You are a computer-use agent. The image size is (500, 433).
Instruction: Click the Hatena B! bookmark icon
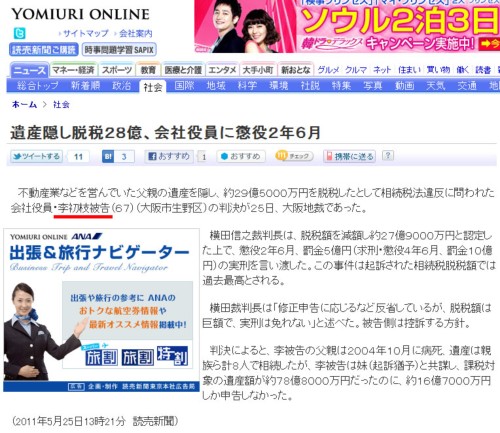(x=108, y=157)
